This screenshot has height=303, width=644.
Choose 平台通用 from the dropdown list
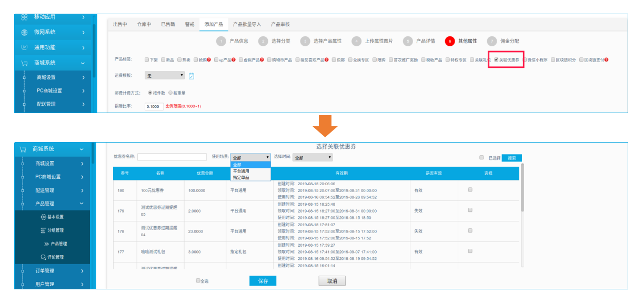[x=250, y=171]
